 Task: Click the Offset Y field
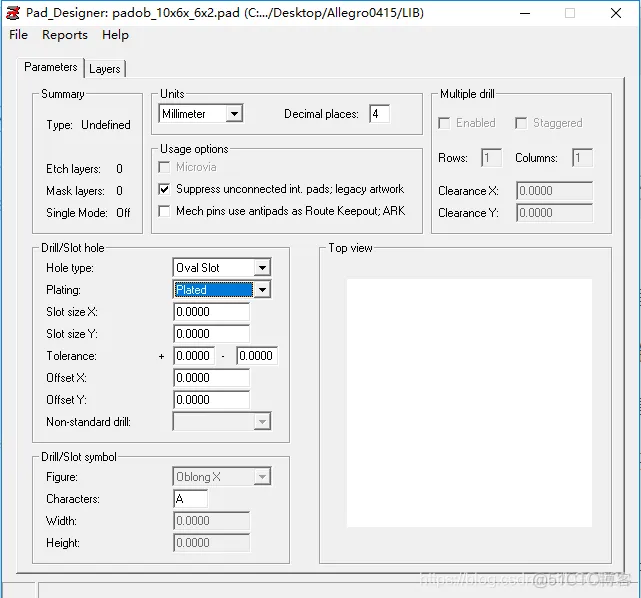click(x=211, y=400)
